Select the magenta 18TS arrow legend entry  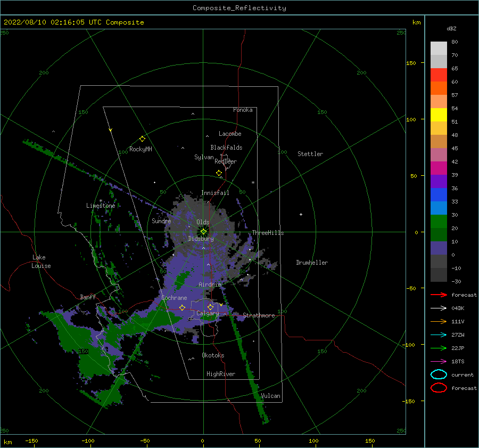point(439,362)
